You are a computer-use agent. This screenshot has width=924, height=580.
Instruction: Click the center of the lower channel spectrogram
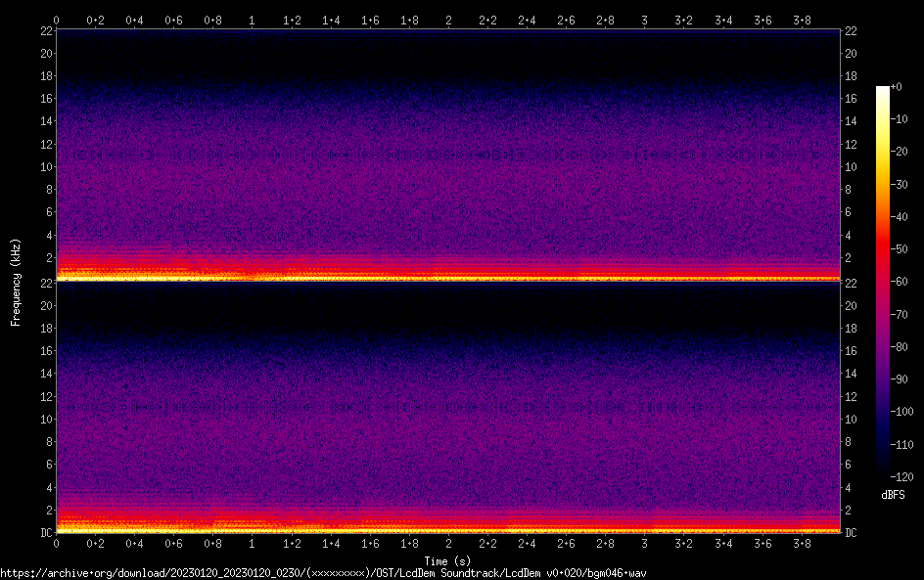point(448,407)
